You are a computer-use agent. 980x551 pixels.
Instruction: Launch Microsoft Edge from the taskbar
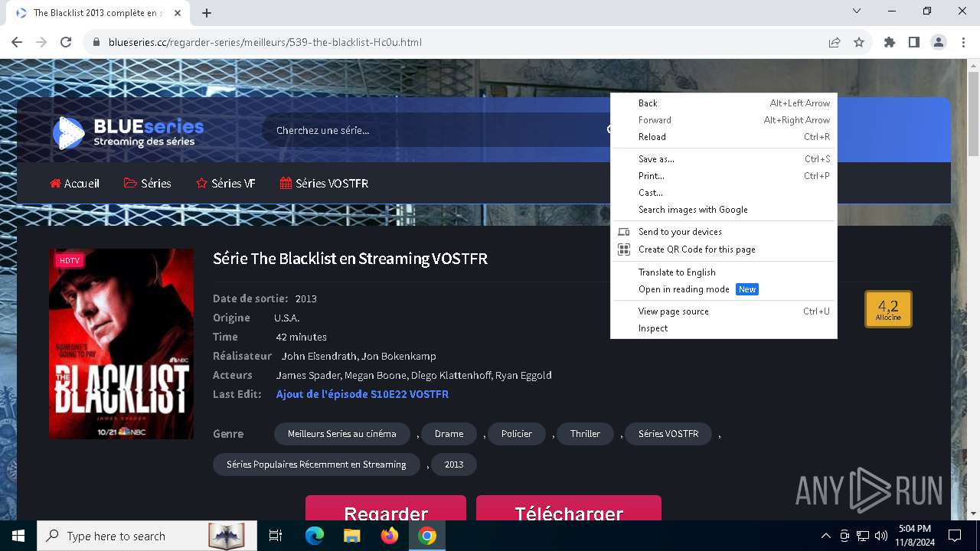point(315,536)
